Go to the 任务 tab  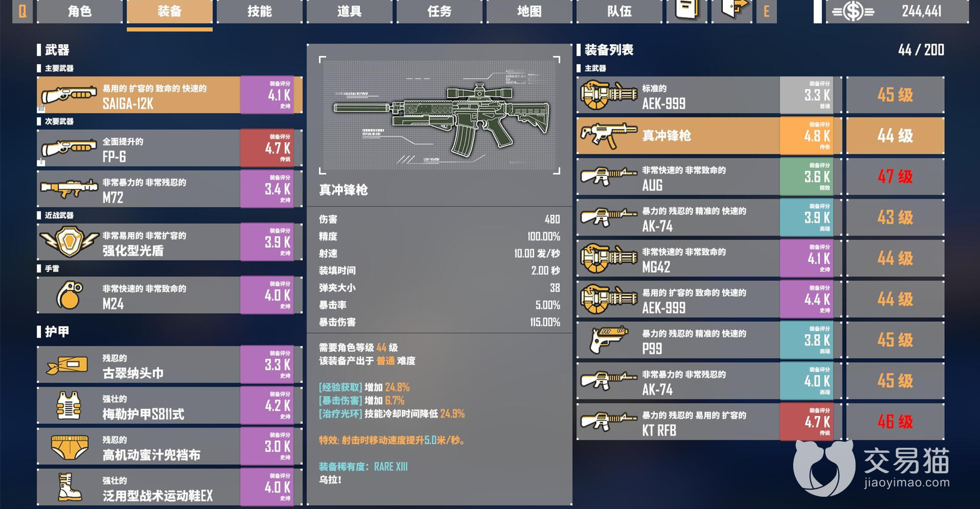coord(439,11)
